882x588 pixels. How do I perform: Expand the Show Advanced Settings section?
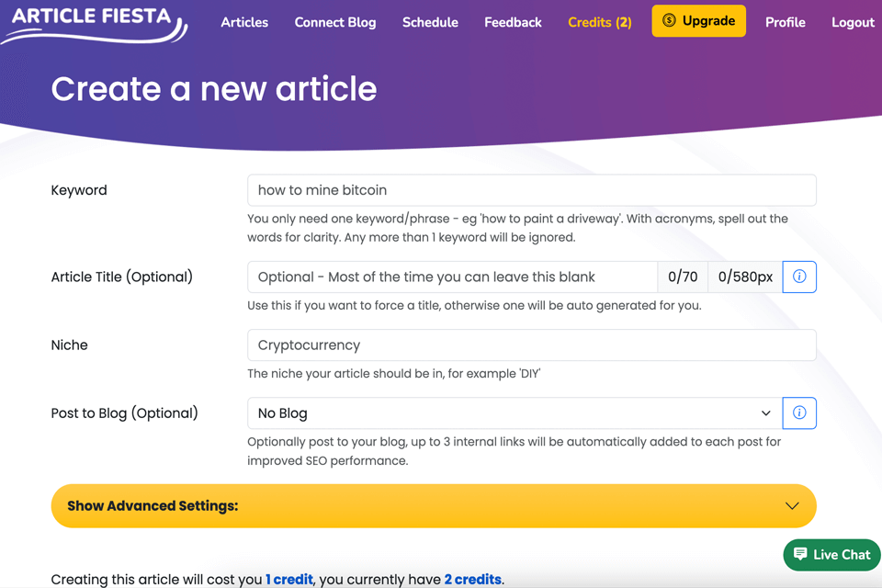pyautogui.click(x=434, y=505)
